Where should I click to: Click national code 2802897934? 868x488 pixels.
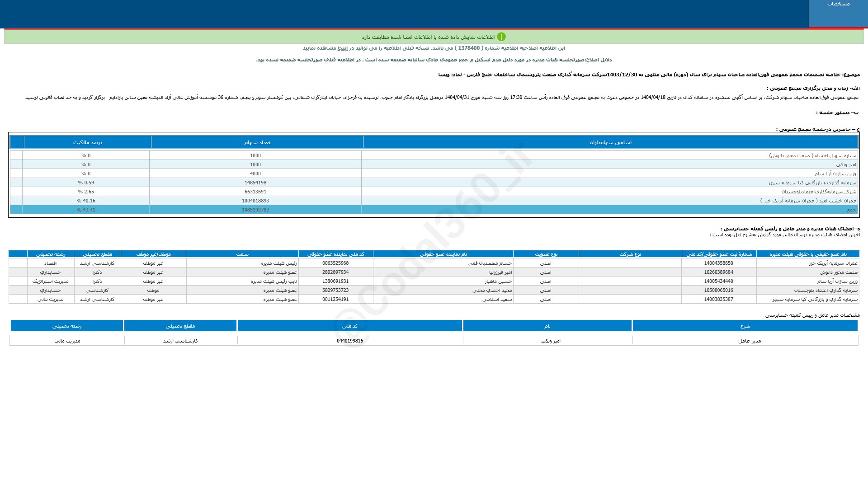pos(335,272)
